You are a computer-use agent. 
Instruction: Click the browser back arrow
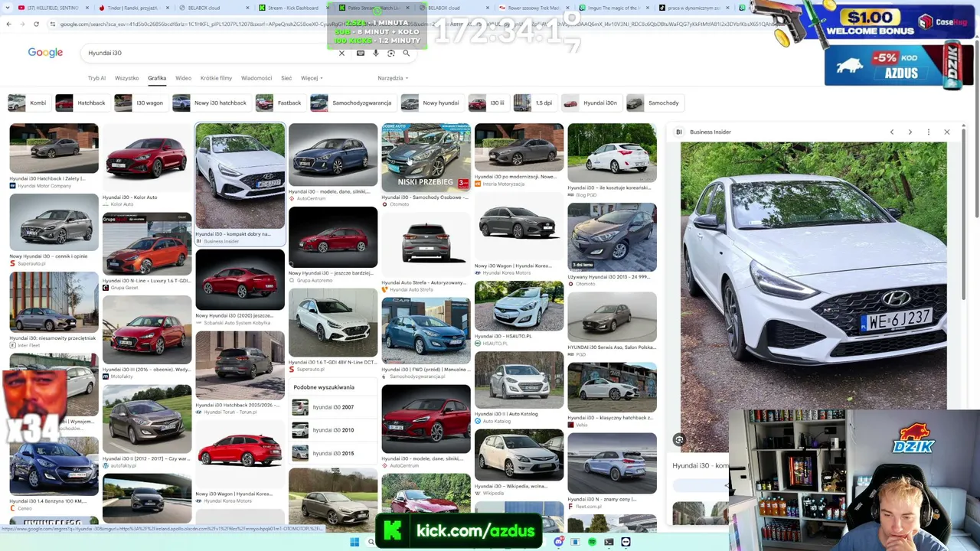(8, 24)
